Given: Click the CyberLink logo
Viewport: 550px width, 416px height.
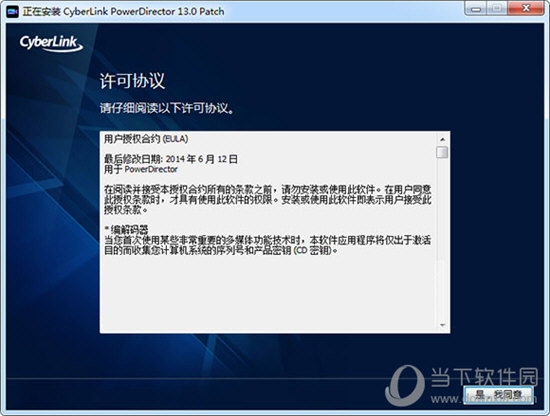Looking at the screenshot, I should pyautogui.click(x=51, y=43).
